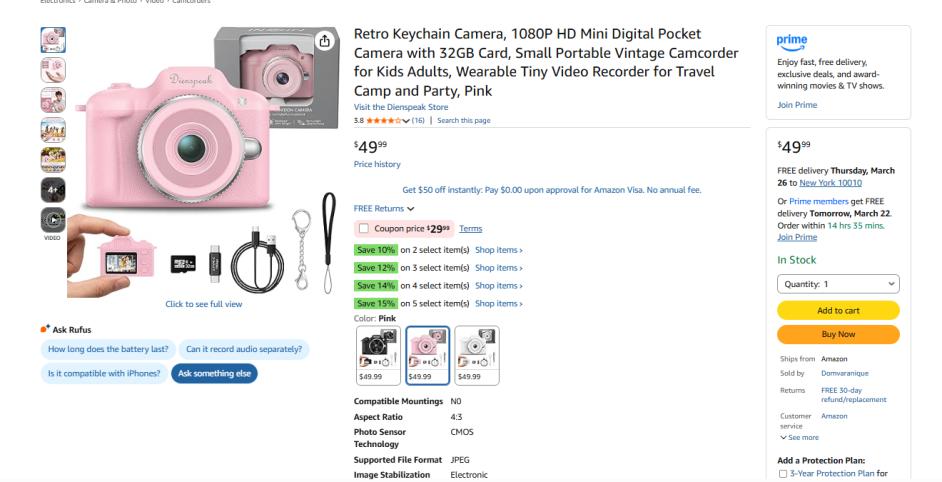The image size is (942, 482).
Task: Click the Rufus icon beside Ask Rufus
Action: [x=44, y=328]
